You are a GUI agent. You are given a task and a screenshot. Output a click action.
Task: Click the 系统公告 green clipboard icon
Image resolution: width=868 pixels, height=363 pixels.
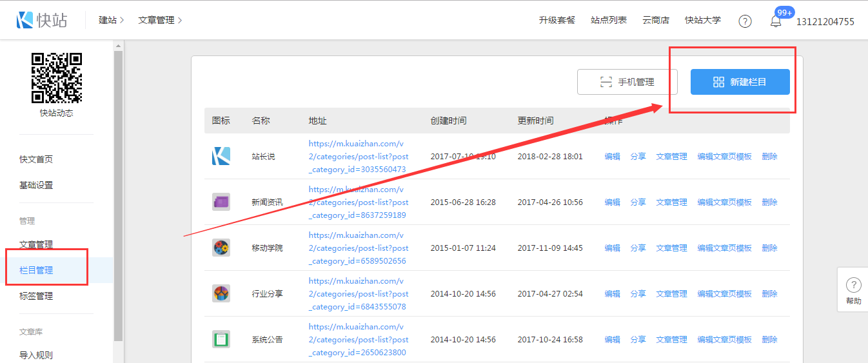click(221, 339)
